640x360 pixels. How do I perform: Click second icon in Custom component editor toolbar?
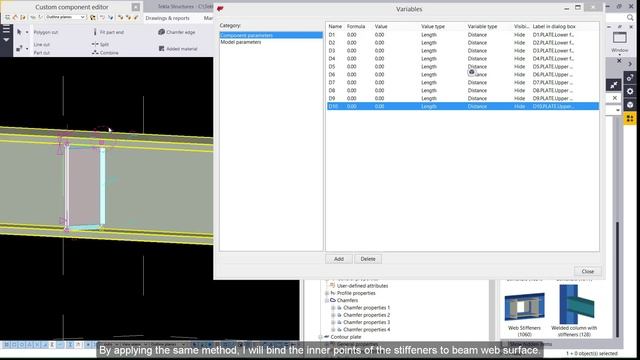[x=16, y=17]
